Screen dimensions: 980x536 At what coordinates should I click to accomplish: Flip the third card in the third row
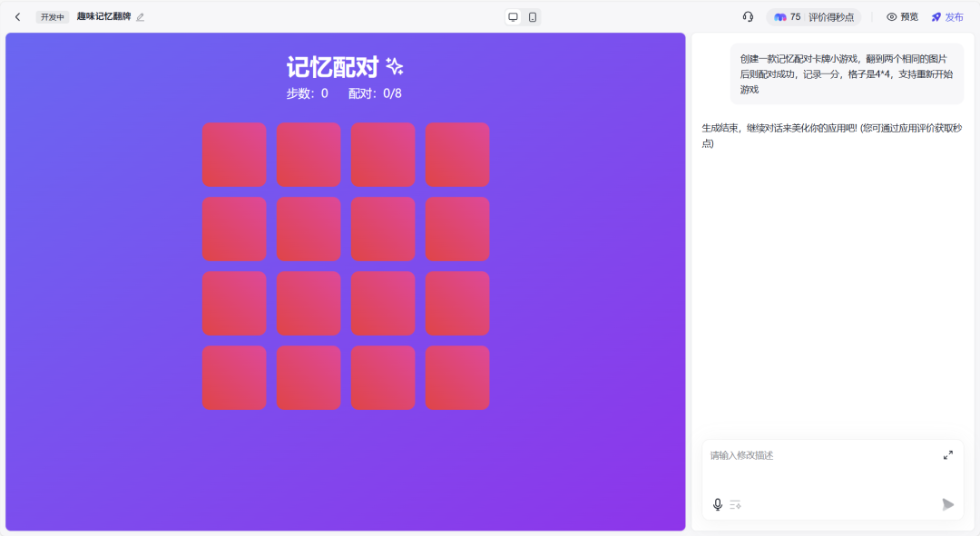pos(383,304)
